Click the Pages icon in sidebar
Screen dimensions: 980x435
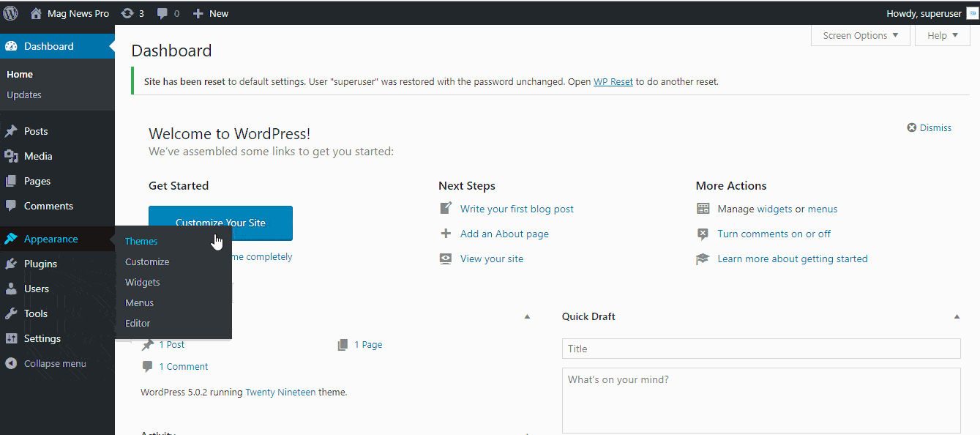coord(11,181)
